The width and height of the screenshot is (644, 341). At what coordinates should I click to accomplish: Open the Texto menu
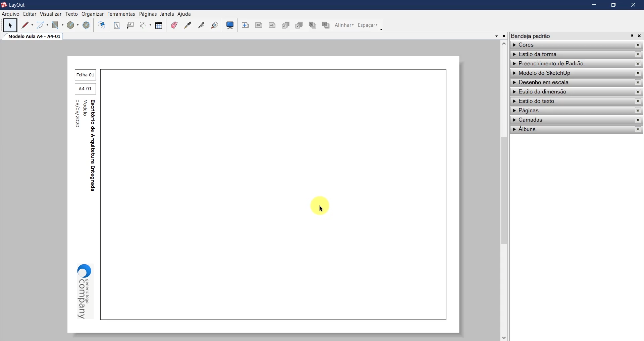[71, 14]
